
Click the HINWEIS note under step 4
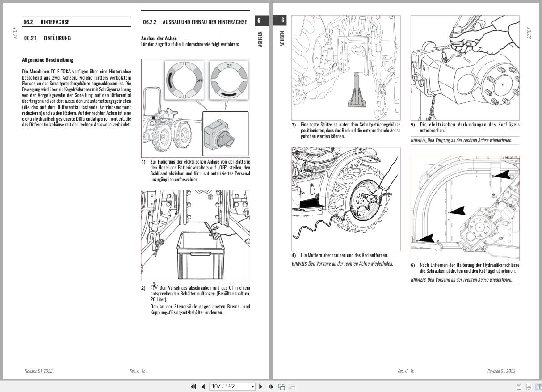[342, 264]
